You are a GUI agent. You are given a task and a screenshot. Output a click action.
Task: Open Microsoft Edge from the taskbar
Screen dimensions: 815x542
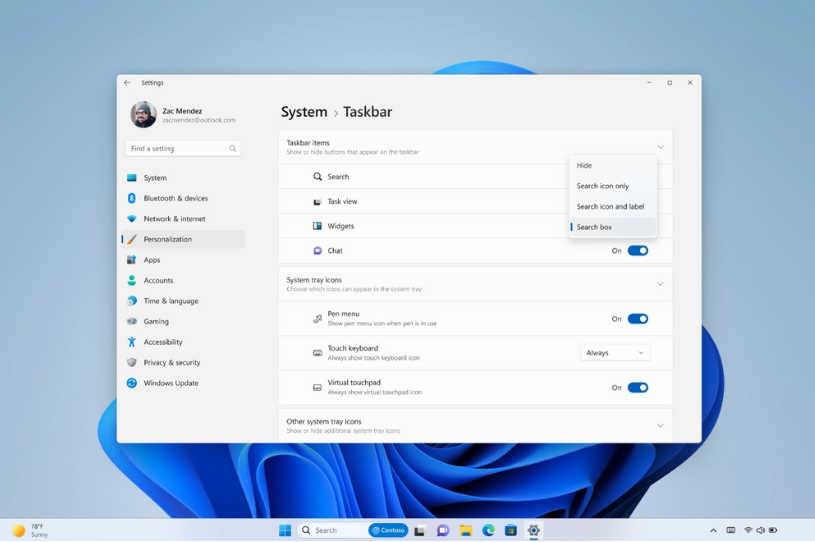point(488,530)
